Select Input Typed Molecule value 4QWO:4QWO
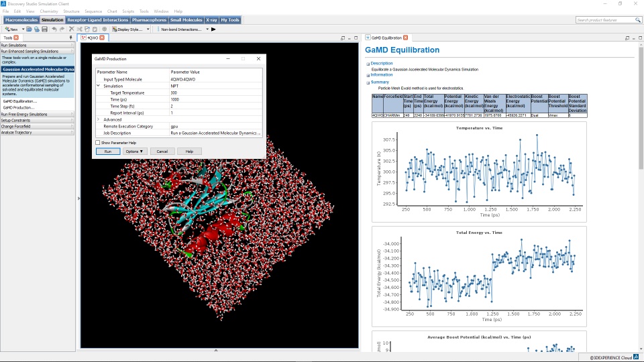The width and height of the screenshot is (644, 362). (215, 79)
